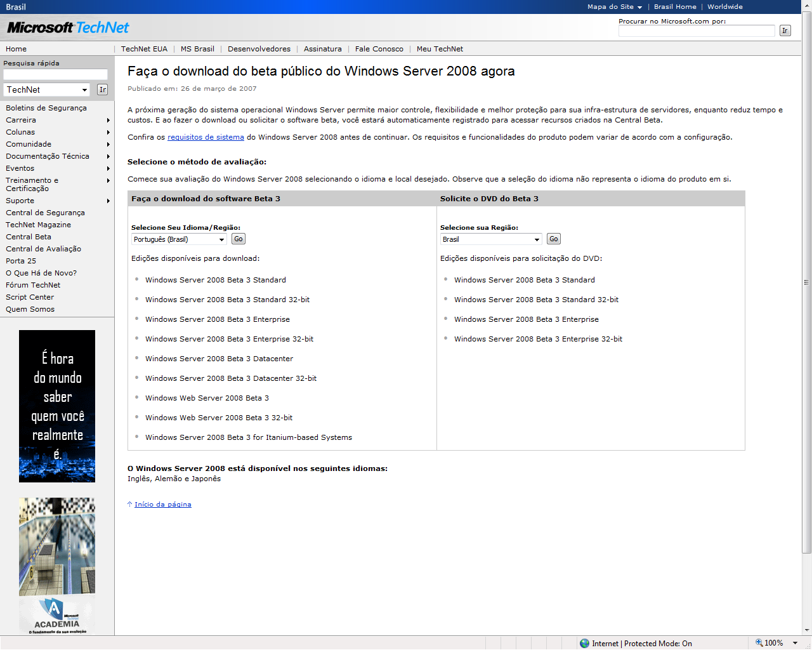Click the up arrow icon beside Início da página
Screen dimensions: 812x650
[129, 504]
